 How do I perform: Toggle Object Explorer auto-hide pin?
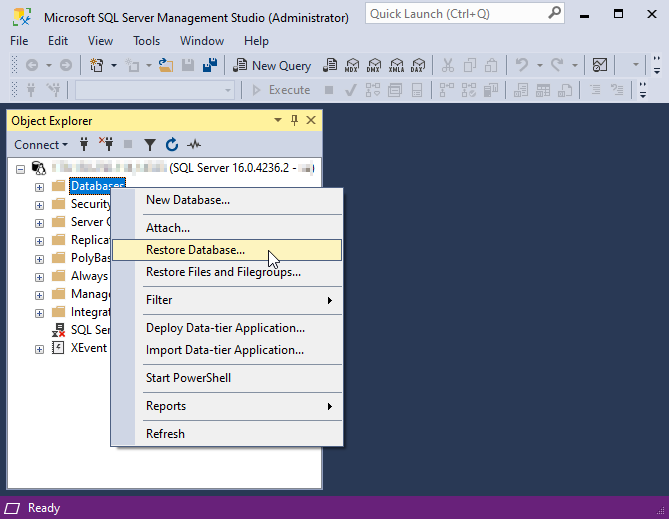[294, 120]
